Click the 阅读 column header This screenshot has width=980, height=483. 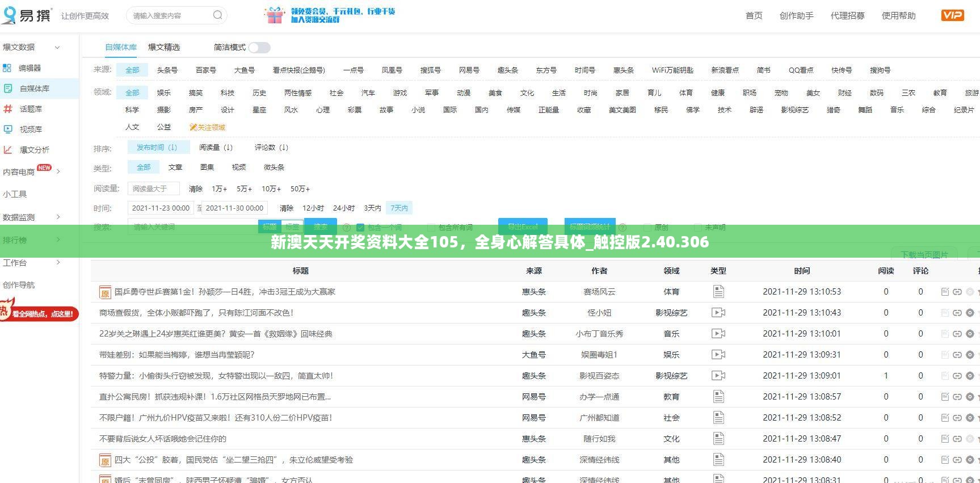click(x=886, y=271)
